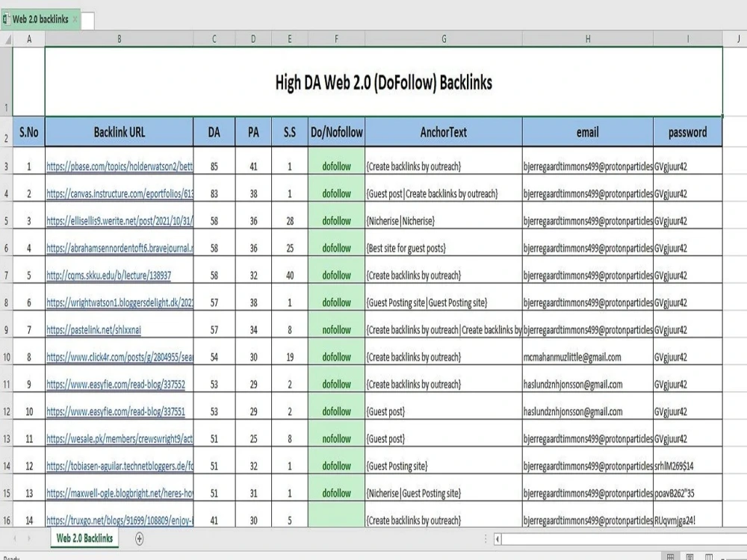Viewport: 747px width, 560px height.
Task: Switch to Normal view in status bar
Action: [670, 557]
